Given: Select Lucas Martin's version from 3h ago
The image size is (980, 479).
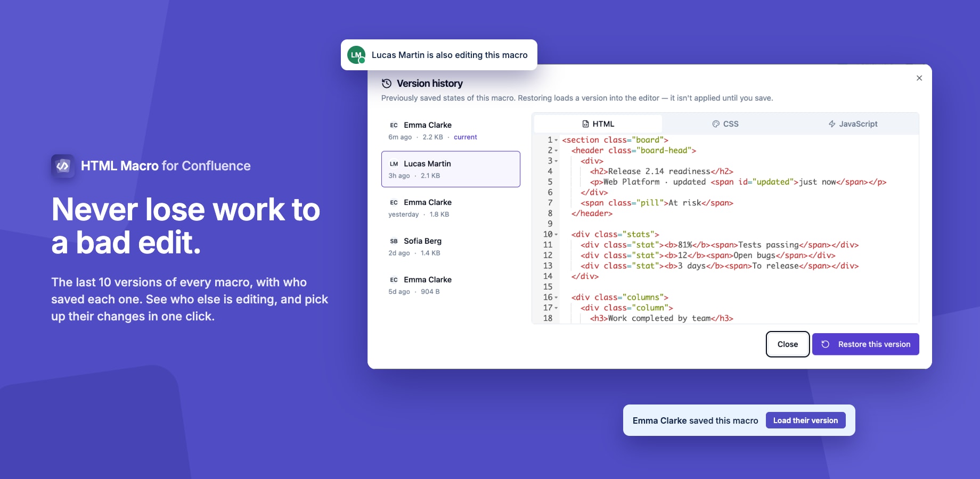Looking at the screenshot, I should (x=451, y=169).
